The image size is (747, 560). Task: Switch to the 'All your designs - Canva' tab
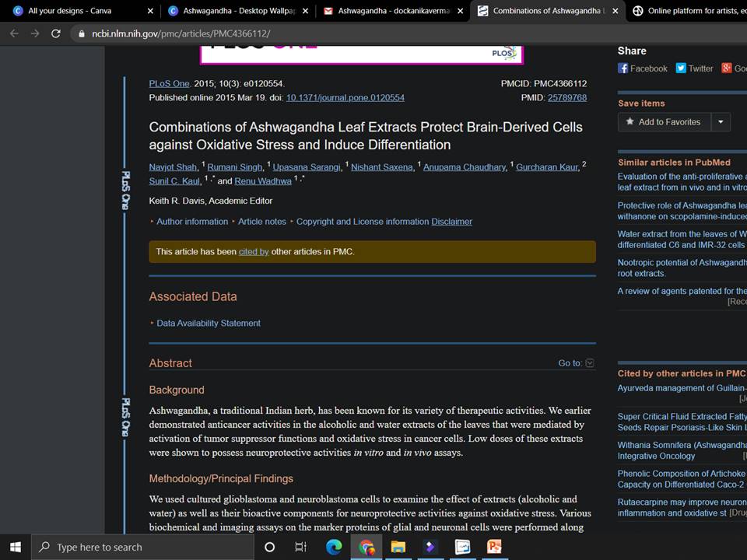click(78, 11)
